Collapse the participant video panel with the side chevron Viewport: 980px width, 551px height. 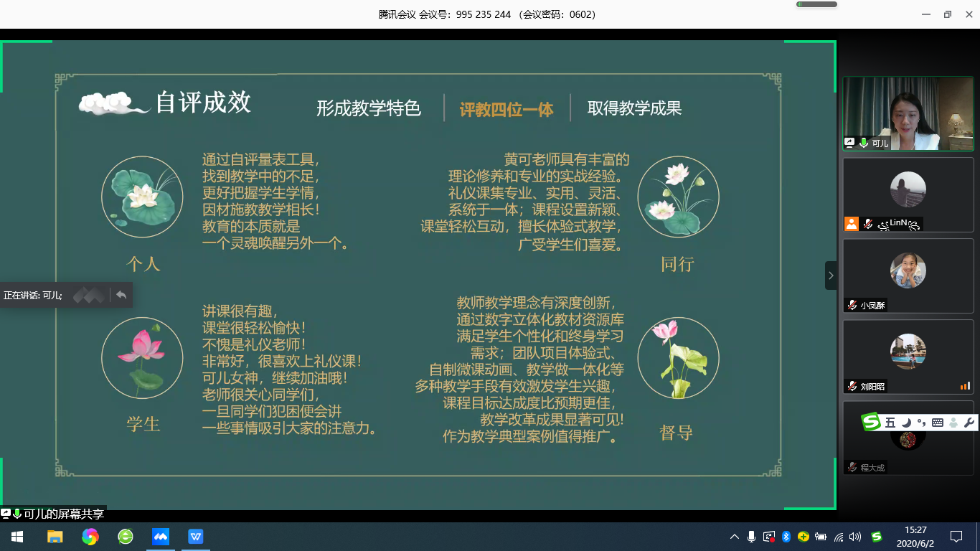[831, 275]
